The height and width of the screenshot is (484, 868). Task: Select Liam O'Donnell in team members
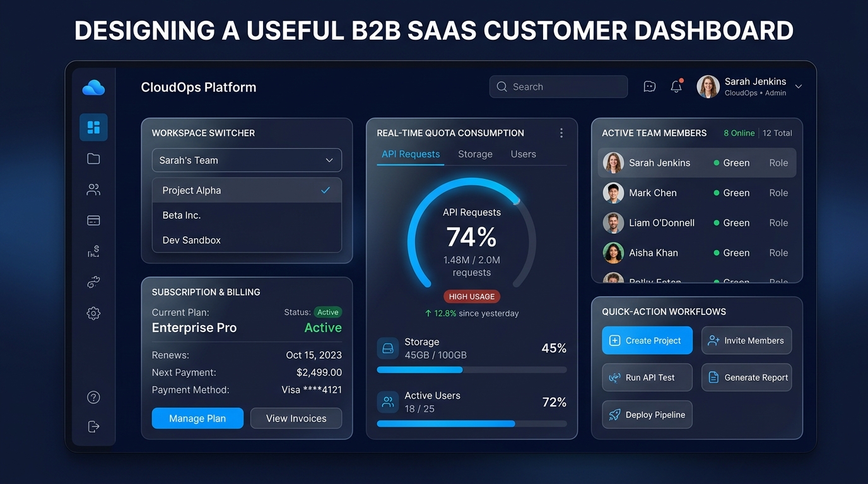[x=697, y=222]
